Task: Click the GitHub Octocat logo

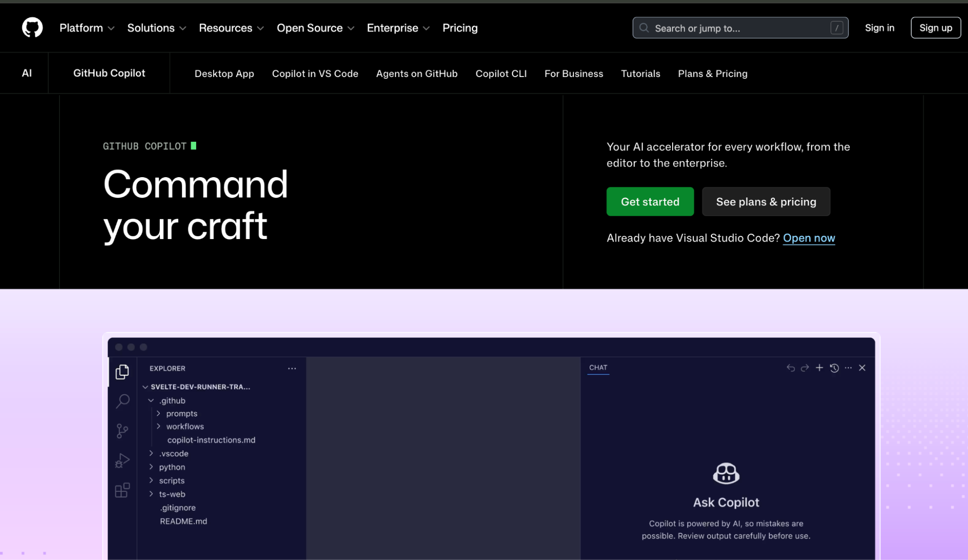Action: click(x=32, y=28)
